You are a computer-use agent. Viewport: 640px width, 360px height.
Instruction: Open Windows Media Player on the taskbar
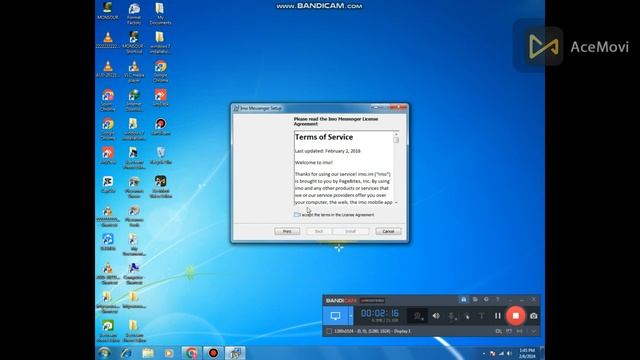(169, 353)
